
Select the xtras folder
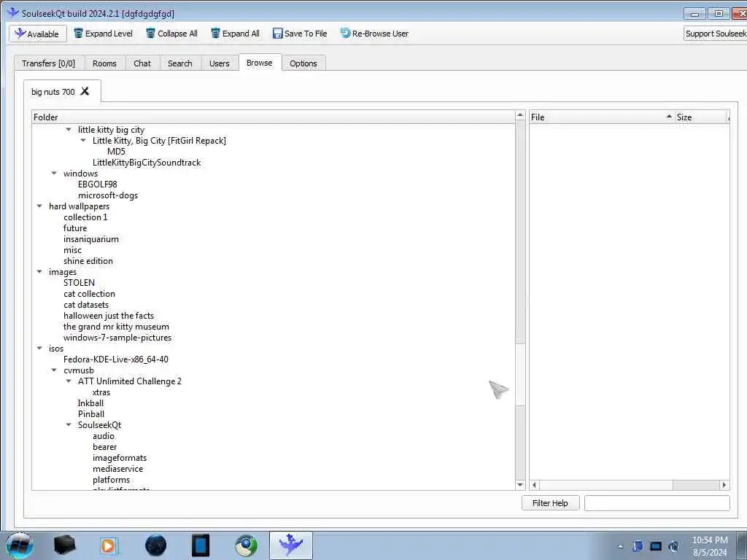[x=101, y=392]
